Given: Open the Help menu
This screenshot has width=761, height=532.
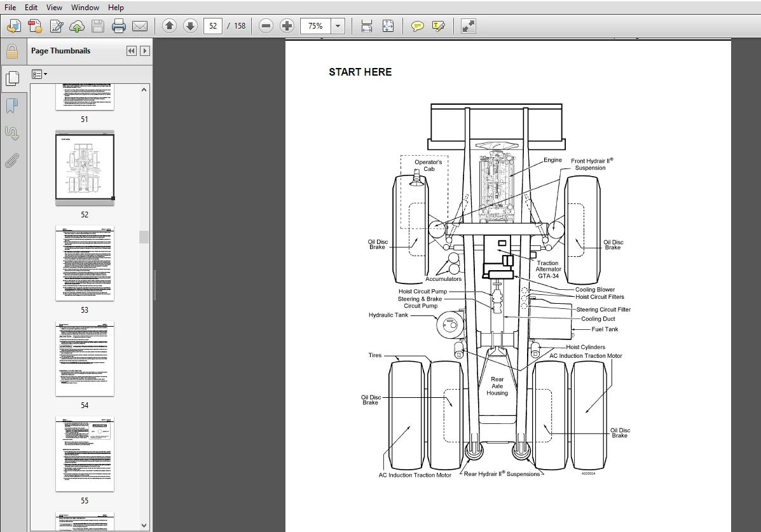Looking at the screenshot, I should [116, 7].
